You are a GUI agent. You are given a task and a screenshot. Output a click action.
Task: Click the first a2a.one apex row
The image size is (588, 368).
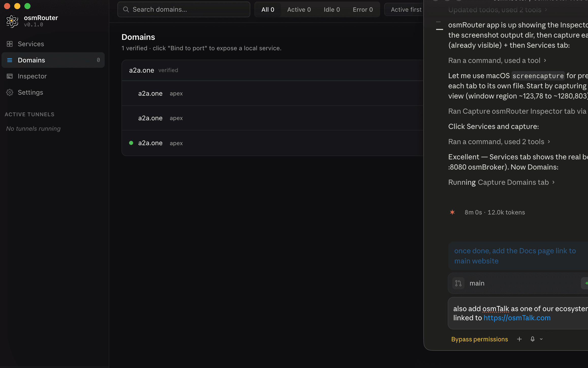pyautogui.click(x=272, y=93)
